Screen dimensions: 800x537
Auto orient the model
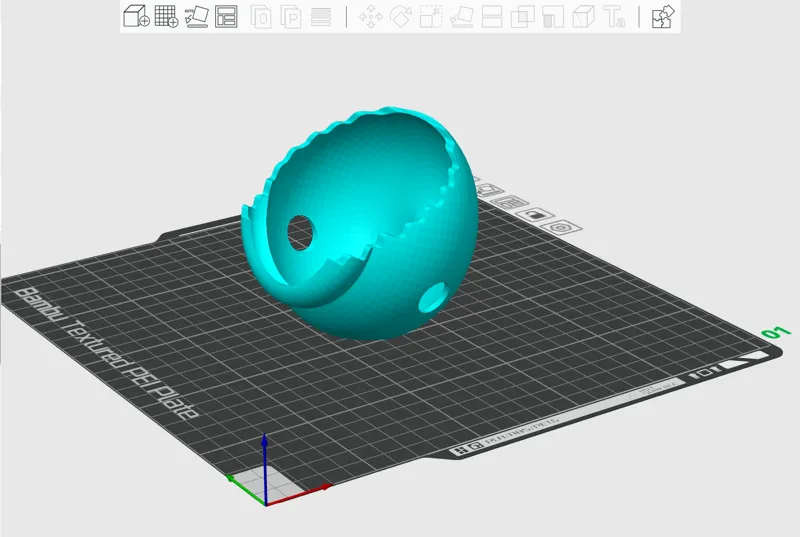196,16
